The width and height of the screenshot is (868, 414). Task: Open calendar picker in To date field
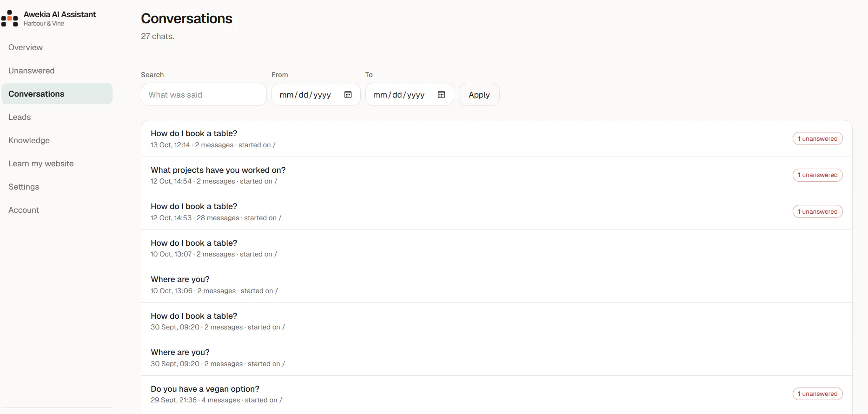pyautogui.click(x=442, y=95)
